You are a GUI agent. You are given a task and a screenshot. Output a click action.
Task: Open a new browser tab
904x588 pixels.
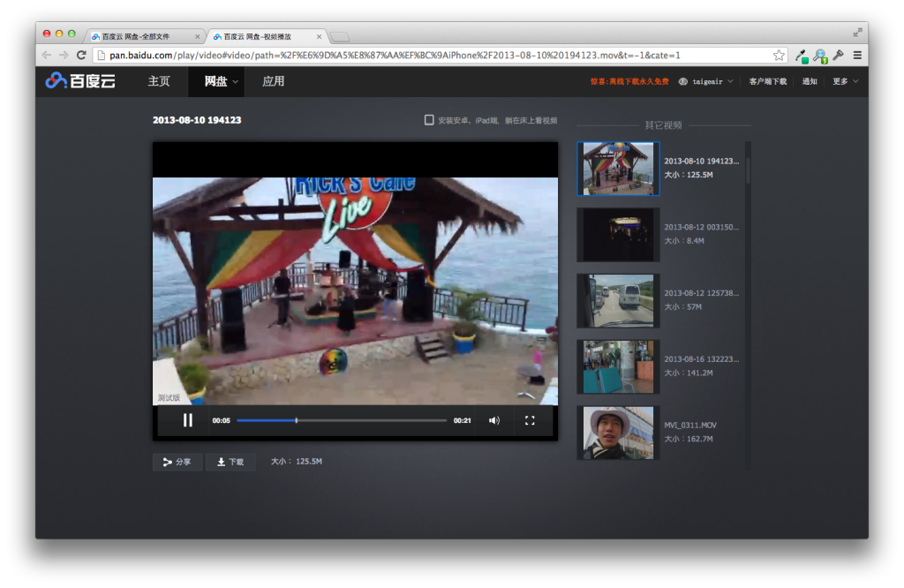click(x=340, y=37)
